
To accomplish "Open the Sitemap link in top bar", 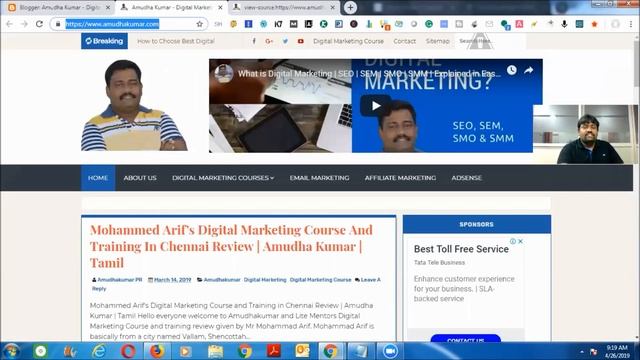I will coord(437,41).
